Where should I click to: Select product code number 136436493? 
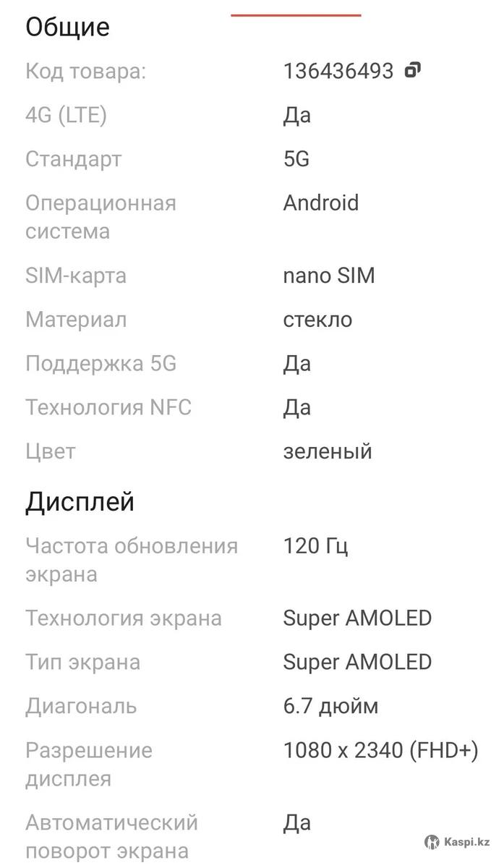click(338, 71)
